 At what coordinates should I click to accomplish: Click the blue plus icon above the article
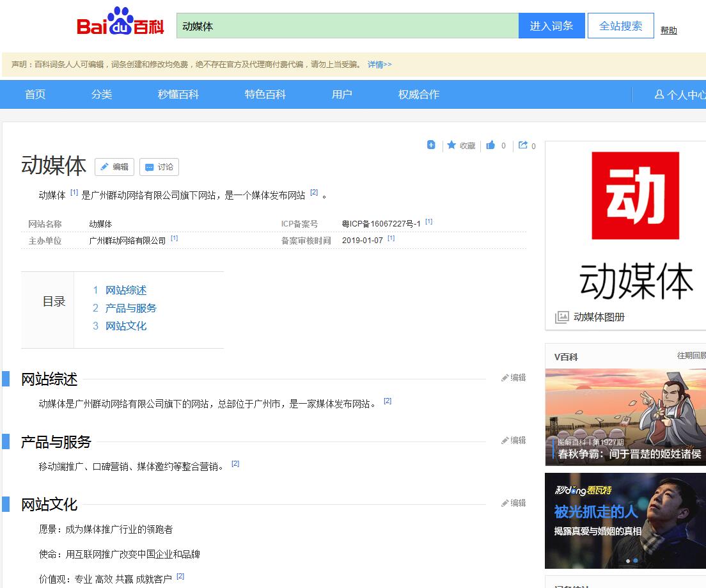pos(431,145)
